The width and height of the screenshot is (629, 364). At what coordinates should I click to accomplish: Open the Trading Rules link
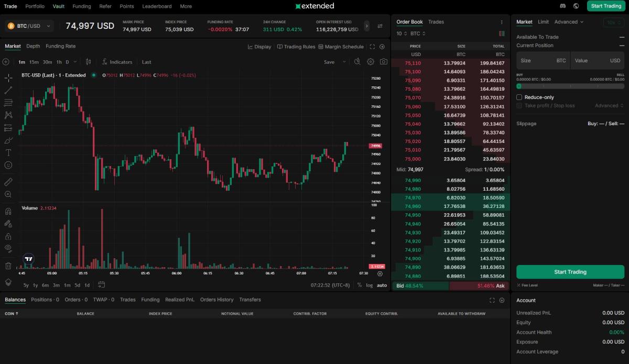[x=296, y=47]
